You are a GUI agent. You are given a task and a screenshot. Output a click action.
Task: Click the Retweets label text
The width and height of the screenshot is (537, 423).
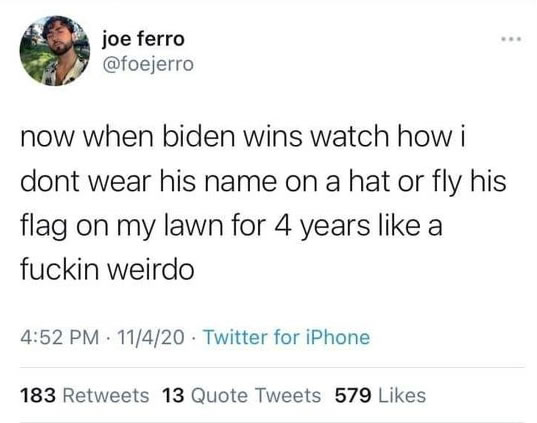pos(106,396)
